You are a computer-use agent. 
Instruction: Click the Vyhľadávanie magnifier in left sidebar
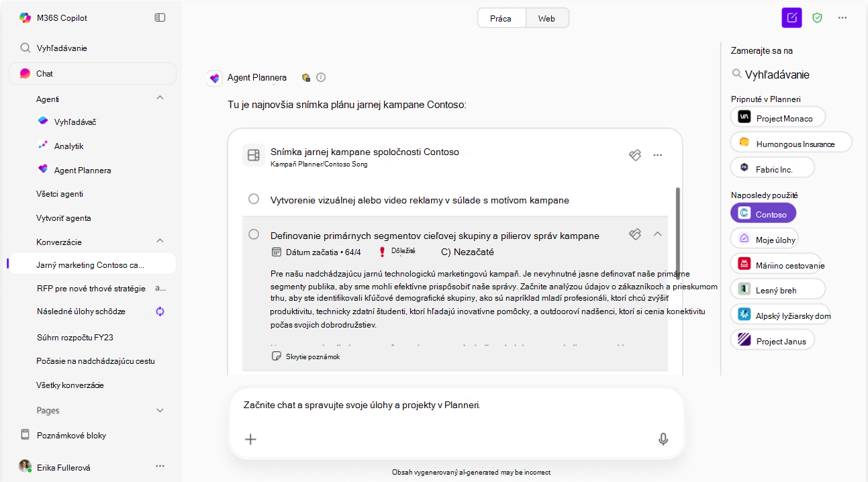pyautogui.click(x=26, y=48)
